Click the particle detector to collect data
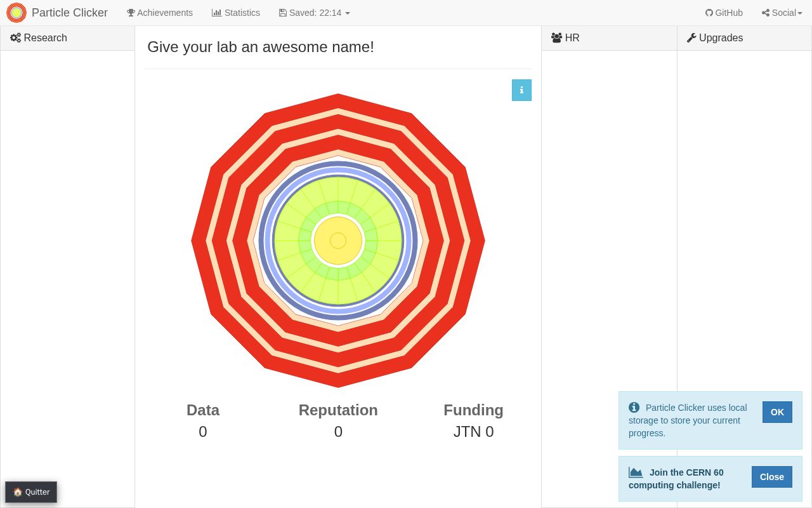The image size is (812, 508). pyautogui.click(x=338, y=241)
